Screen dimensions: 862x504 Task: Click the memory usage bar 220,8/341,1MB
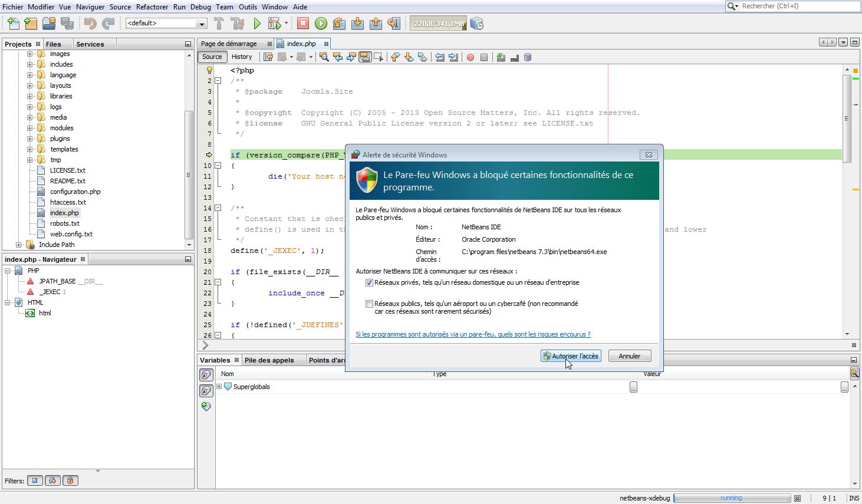click(x=438, y=24)
